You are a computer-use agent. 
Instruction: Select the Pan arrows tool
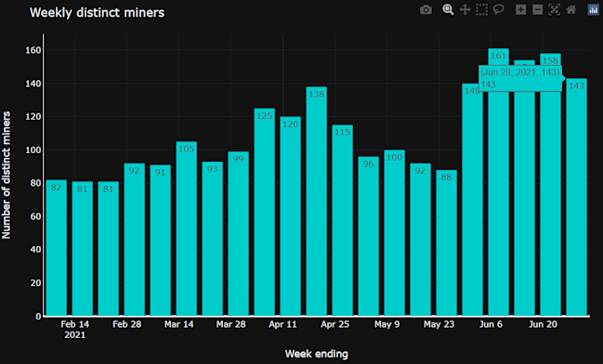[x=465, y=9]
